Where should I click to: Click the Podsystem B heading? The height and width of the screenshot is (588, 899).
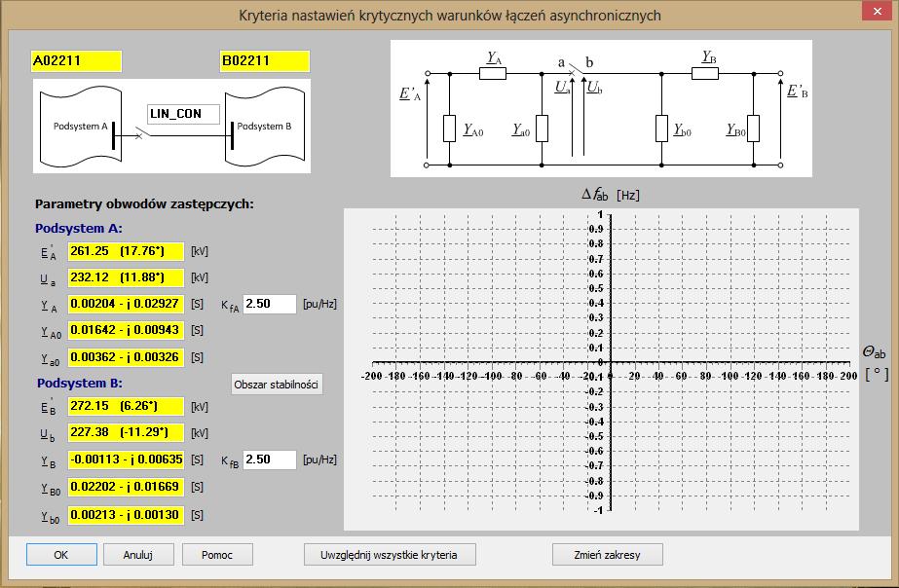[x=80, y=383]
